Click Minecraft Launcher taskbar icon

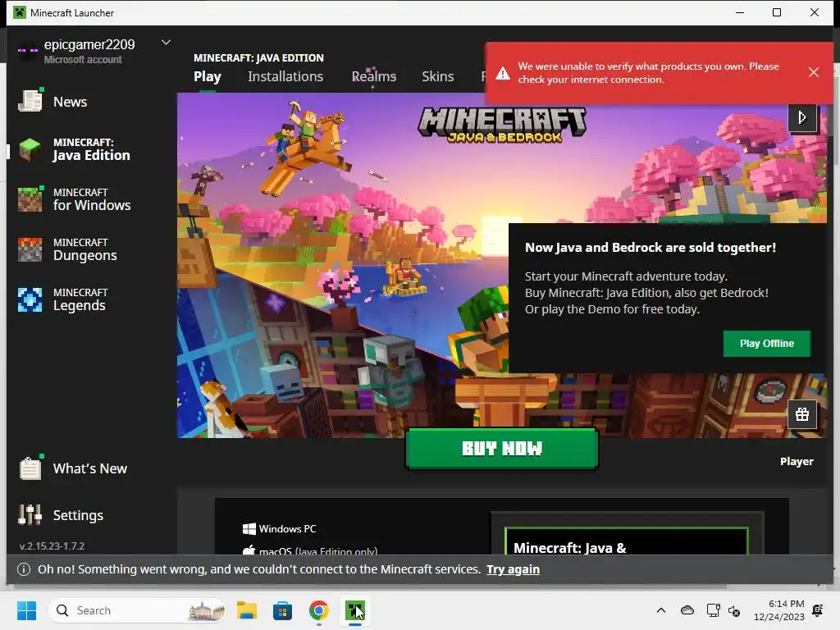(x=354, y=610)
